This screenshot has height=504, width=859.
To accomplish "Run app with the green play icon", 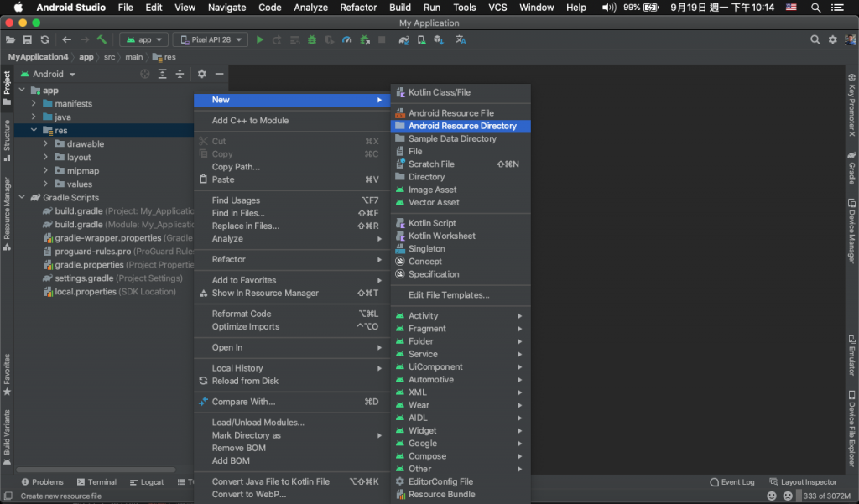I will coord(260,40).
